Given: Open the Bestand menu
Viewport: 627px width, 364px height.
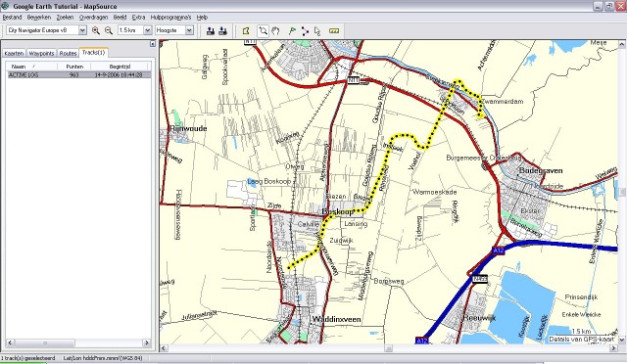Looking at the screenshot, I should [x=12, y=18].
